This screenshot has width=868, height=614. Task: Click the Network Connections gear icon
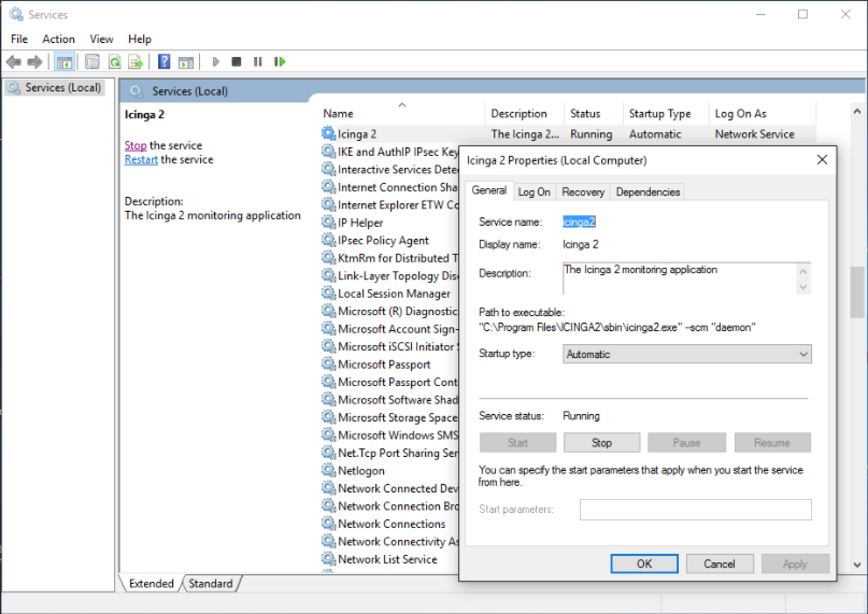329,524
